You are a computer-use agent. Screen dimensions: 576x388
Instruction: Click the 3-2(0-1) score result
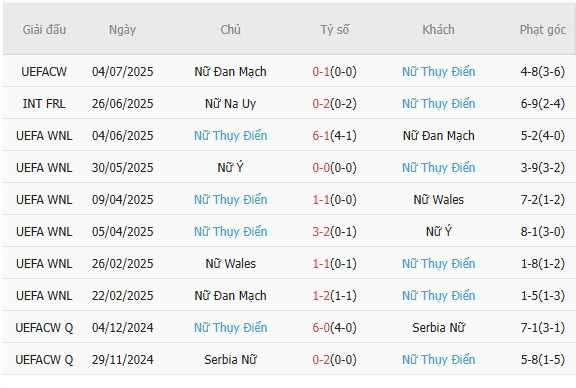point(334,231)
